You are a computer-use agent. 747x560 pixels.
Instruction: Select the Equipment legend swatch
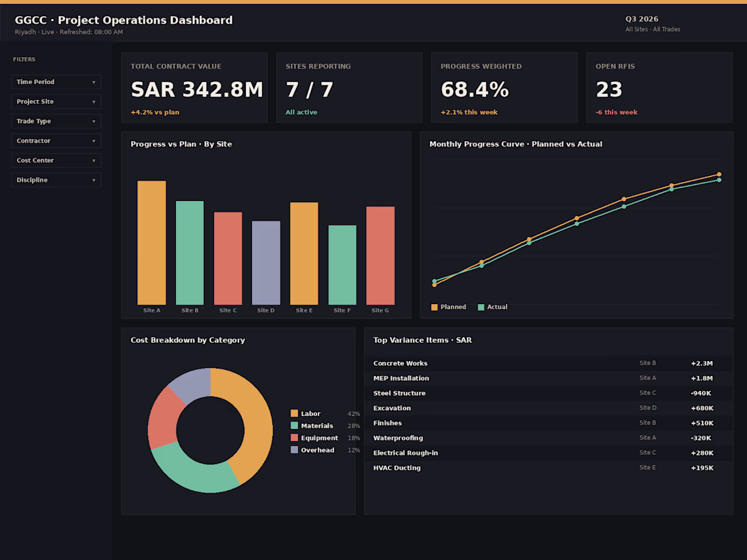[x=294, y=438]
